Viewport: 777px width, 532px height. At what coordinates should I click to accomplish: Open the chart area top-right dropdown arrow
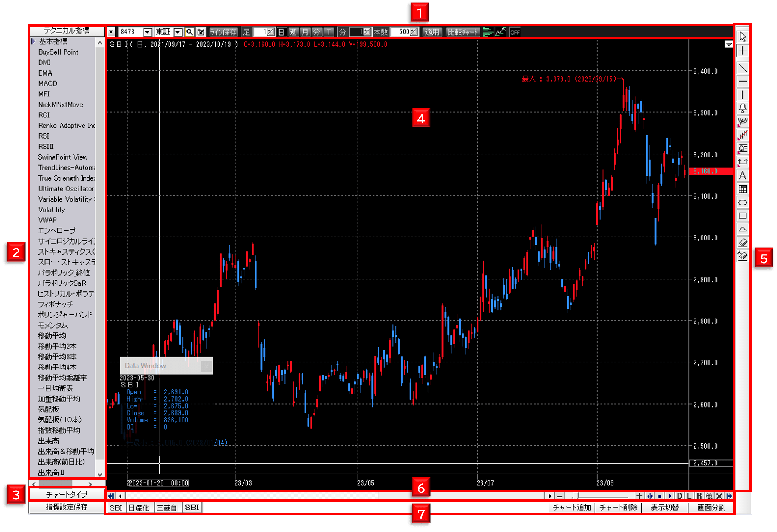(x=728, y=44)
